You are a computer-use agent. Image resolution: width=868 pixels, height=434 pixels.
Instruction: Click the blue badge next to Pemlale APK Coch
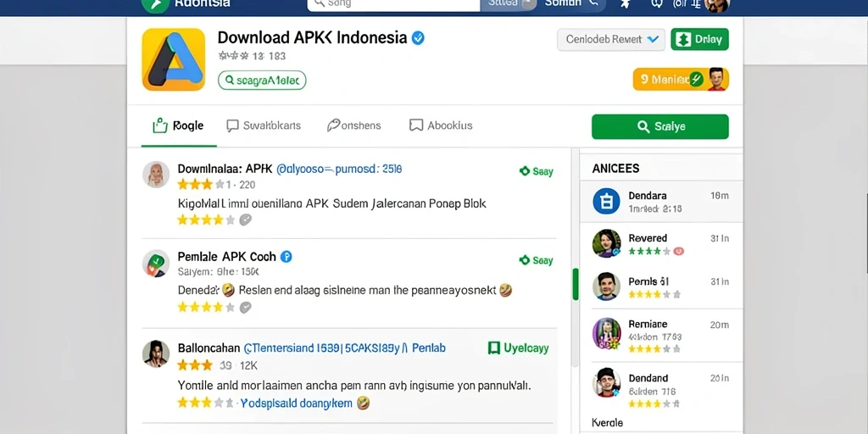[287, 257]
